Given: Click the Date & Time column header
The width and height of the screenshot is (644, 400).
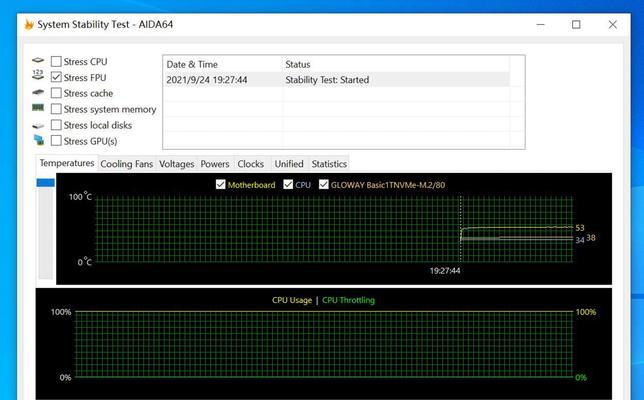Looking at the screenshot, I should (x=222, y=64).
